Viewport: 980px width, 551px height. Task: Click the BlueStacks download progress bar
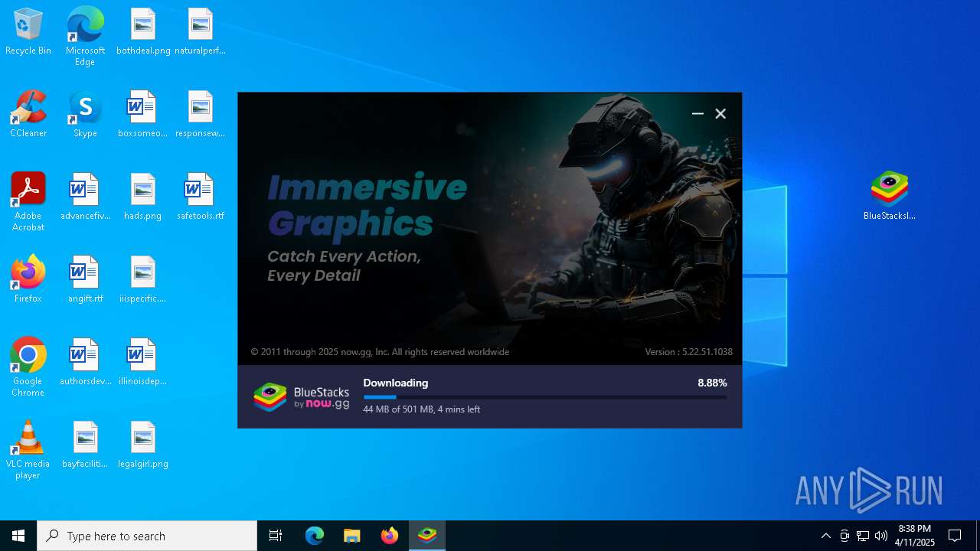(x=545, y=397)
